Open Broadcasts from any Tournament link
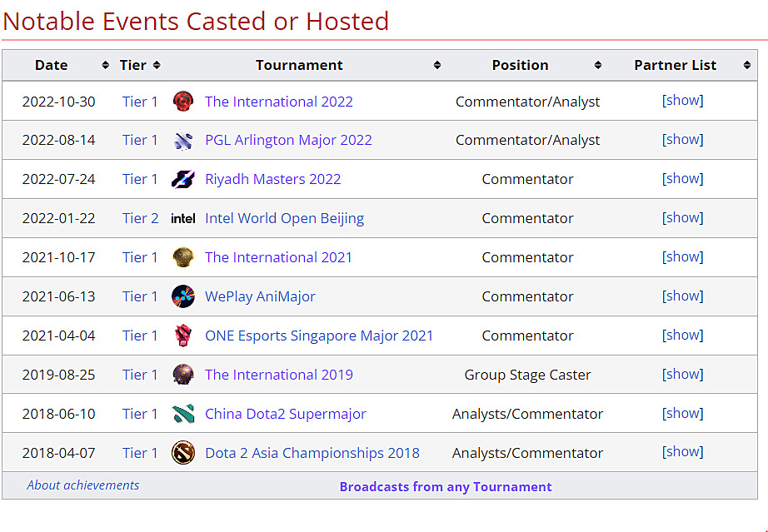 tap(446, 487)
